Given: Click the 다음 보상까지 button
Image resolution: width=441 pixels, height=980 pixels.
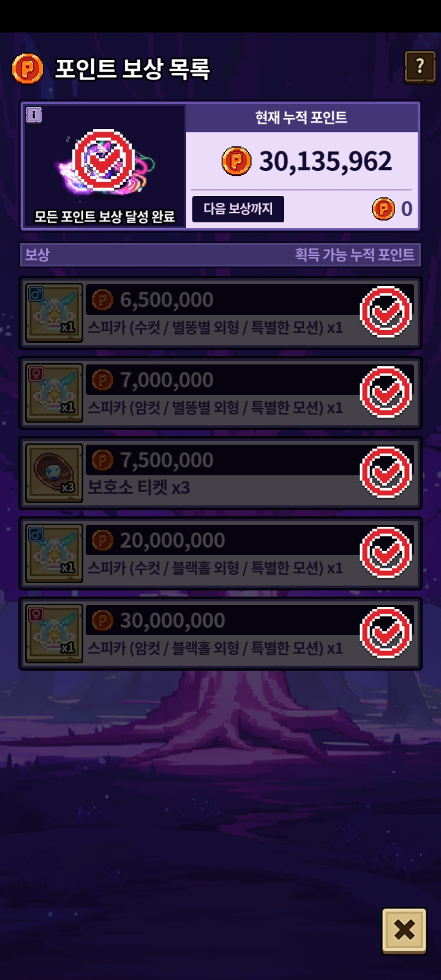Looking at the screenshot, I should (x=238, y=209).
